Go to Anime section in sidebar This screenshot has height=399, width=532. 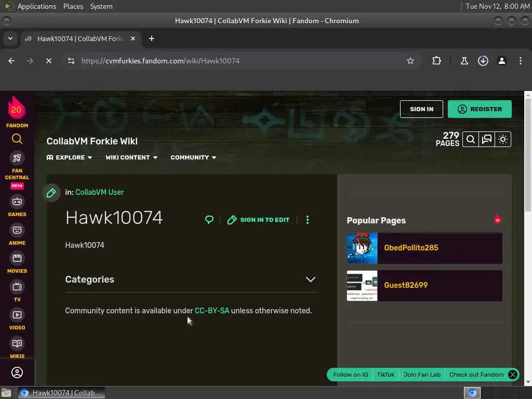(x=17, y=235)
